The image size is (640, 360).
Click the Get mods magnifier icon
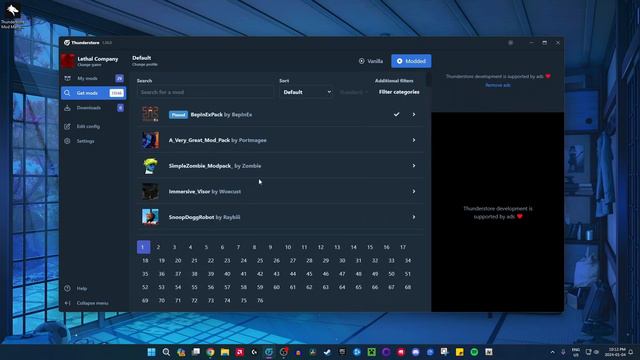67,93
